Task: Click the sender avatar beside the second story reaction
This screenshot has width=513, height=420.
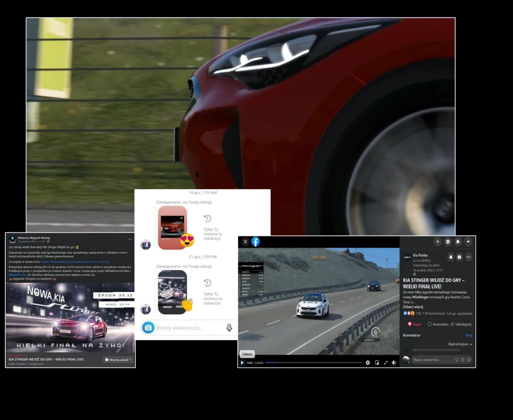Action: tap(146, 309)
